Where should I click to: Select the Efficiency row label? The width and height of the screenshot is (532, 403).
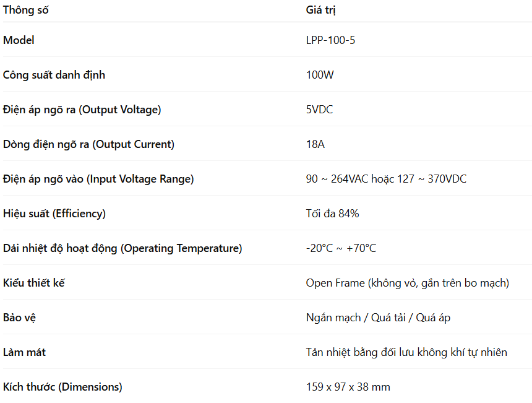pyautogui.click(x=54, y=214)
